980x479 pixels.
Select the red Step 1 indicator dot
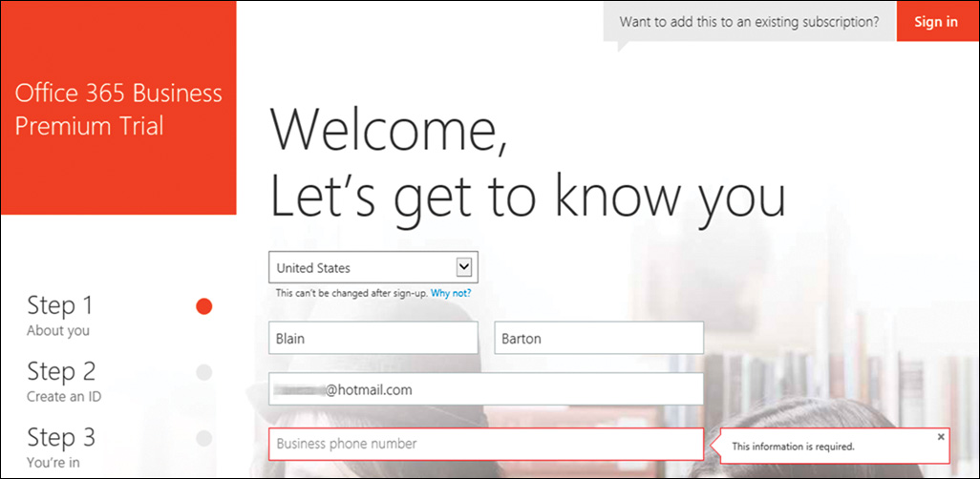(203, 306)
